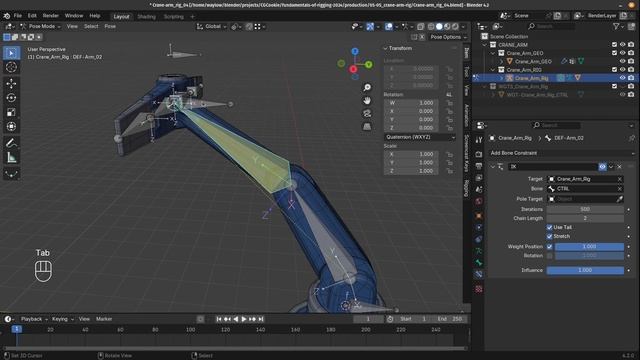The image size is (640, 360).
Task: Open the sidebar Item tab
Action: 467,53
